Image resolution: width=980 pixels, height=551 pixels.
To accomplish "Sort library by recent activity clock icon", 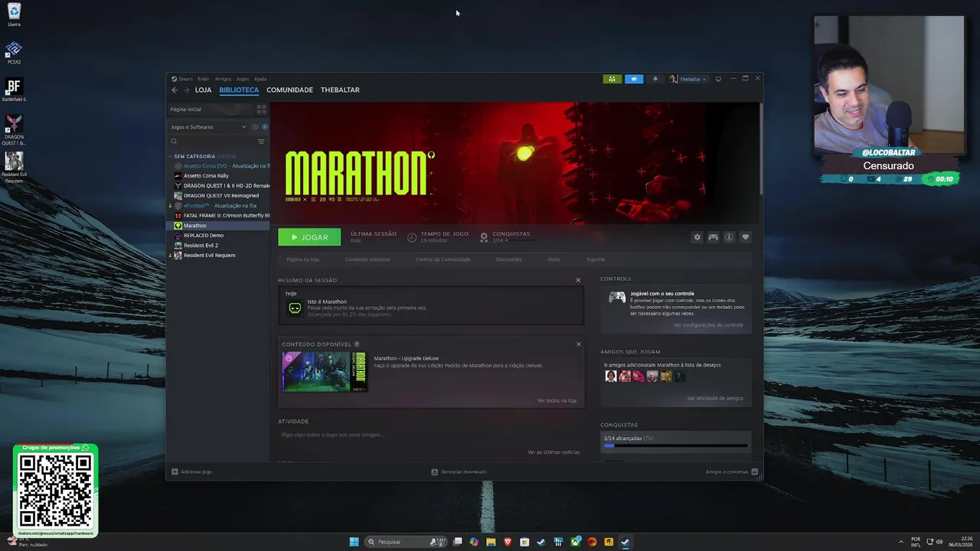I will (255, 127).
